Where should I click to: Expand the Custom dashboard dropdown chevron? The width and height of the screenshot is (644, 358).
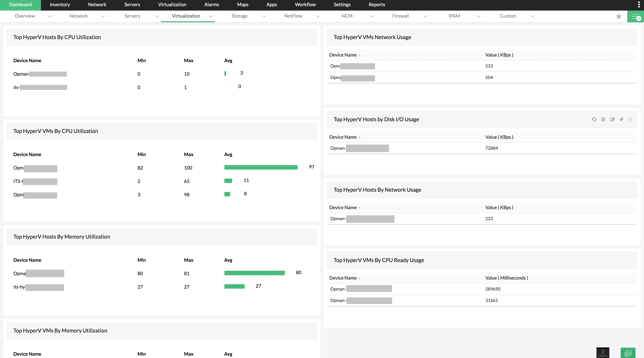click(532, 16)
